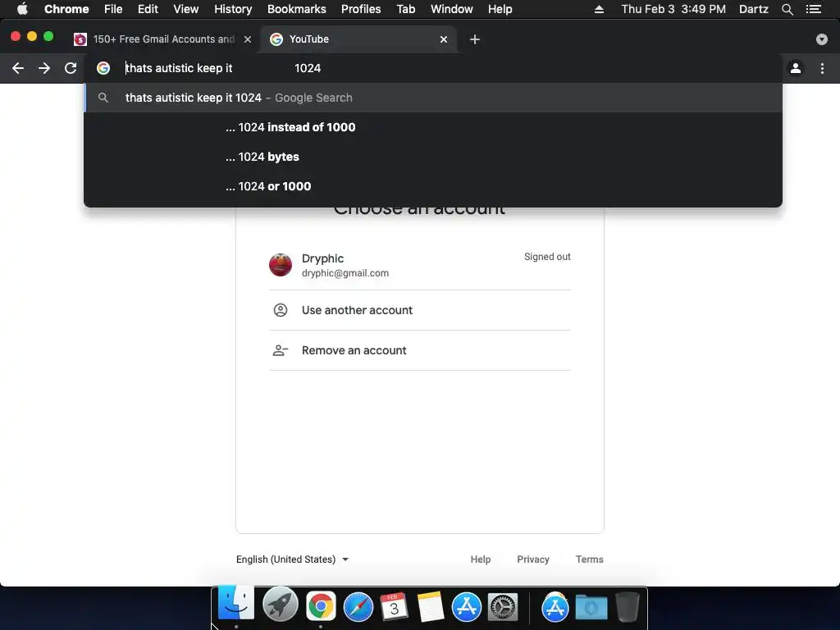The image size is (840, 630).
Task: Open the Profiles menu
Action: point(361,9)
